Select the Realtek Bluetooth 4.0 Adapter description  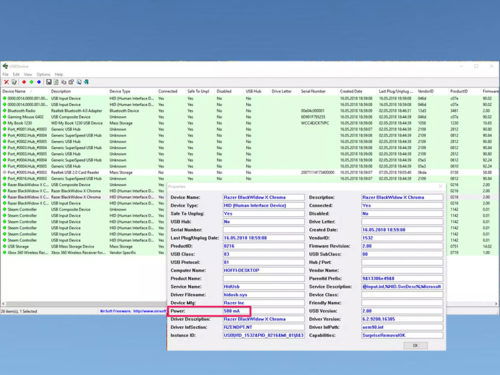click(77, 111)
